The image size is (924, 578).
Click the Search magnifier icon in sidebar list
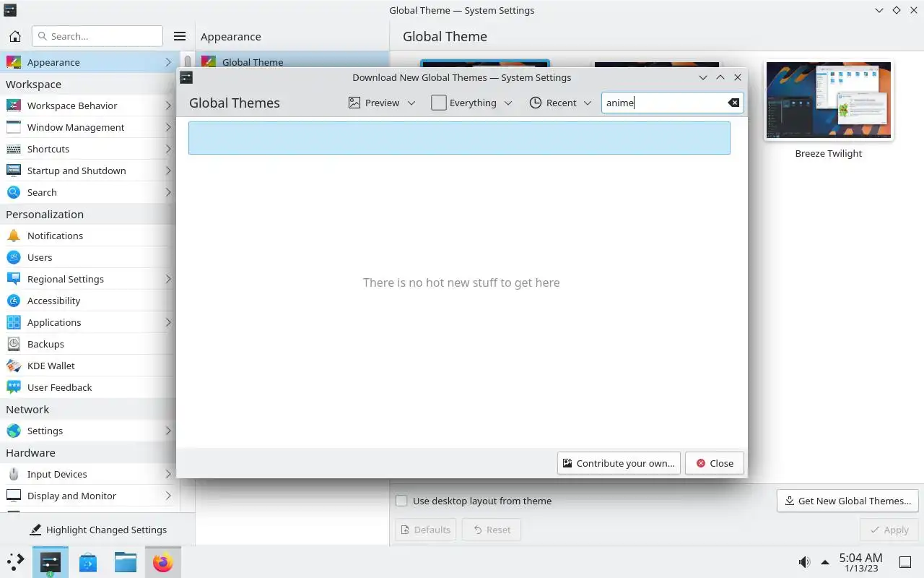click(x=13, y=192)
